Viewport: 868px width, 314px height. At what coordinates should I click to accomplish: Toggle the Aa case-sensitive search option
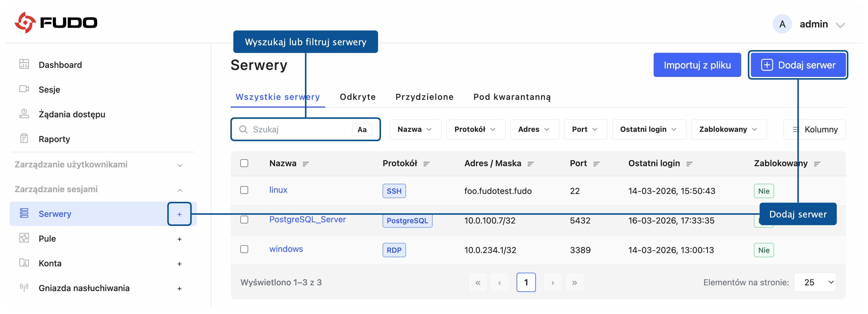pyautogui.click(x=362, y=130)
